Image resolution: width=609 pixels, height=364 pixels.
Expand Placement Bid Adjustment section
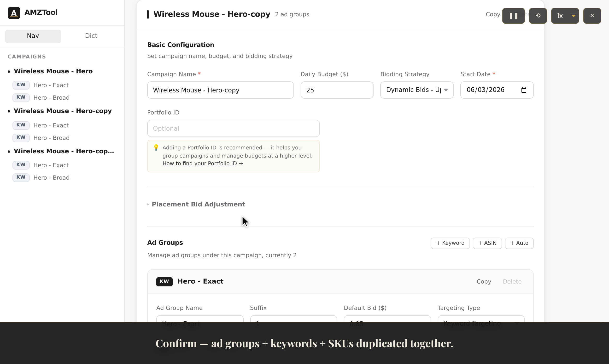(196, 204)
